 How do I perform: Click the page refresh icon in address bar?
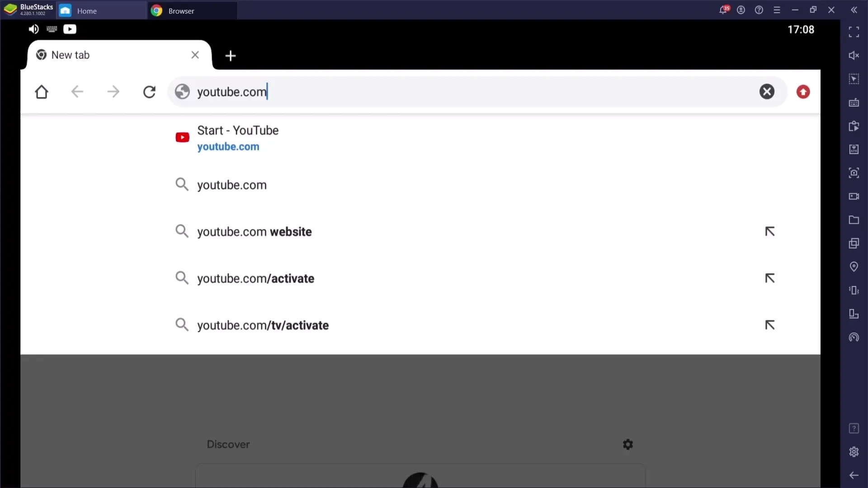click(149, 92)
